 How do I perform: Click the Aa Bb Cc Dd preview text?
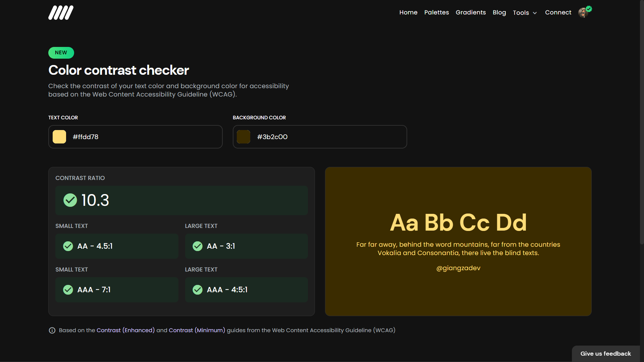point(458,223)
